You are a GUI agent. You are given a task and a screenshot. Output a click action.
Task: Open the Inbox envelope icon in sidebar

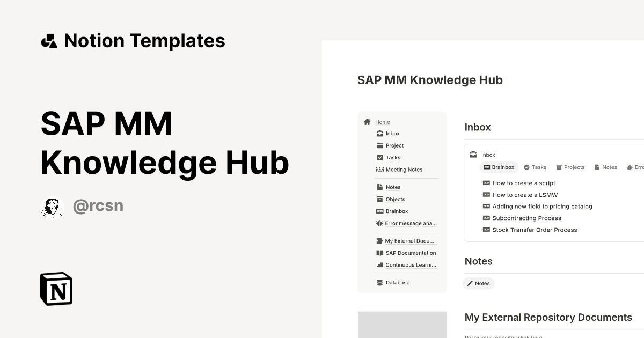379,133
